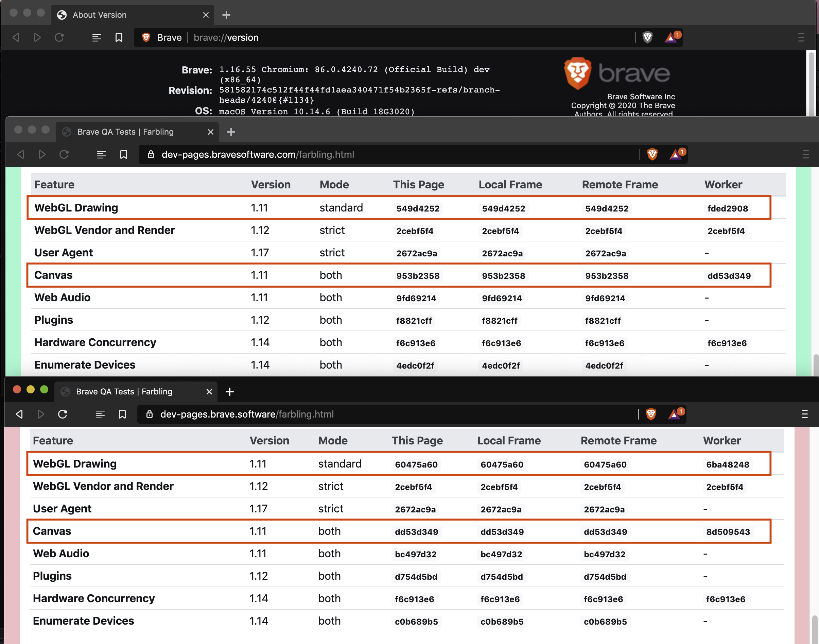Click the reload button in bottom window
This screenshot has height=644, width=819.
pyautogui.click(x=63, y=414)
